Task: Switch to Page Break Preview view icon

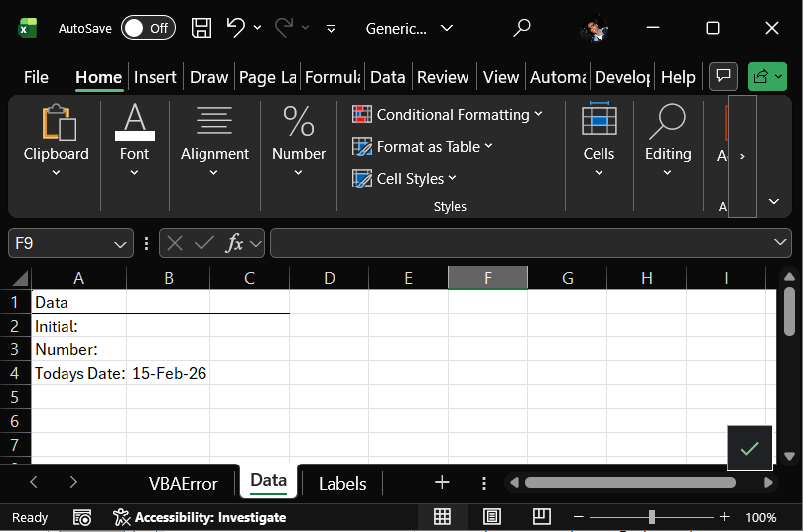Action: [542, 517]
